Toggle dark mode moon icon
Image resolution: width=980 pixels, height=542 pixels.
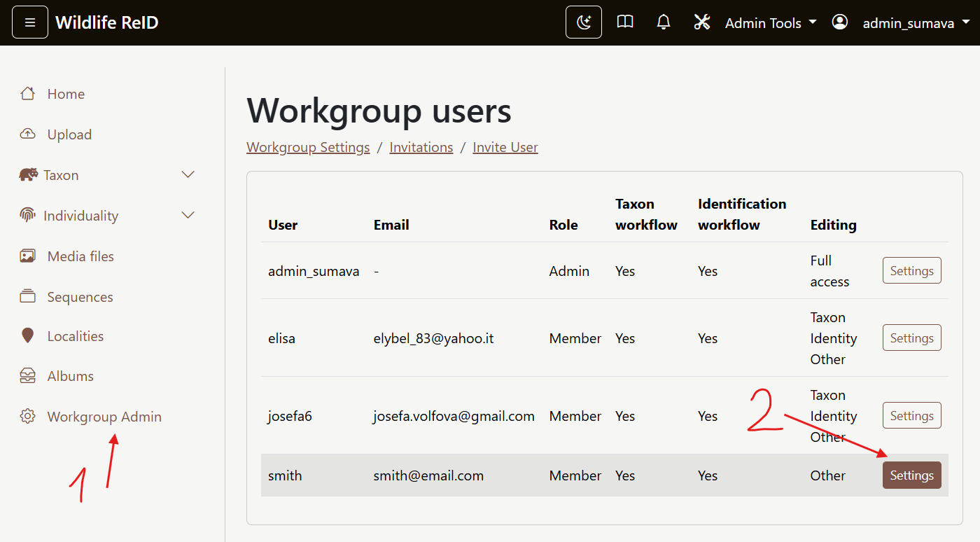coord(584,22)
